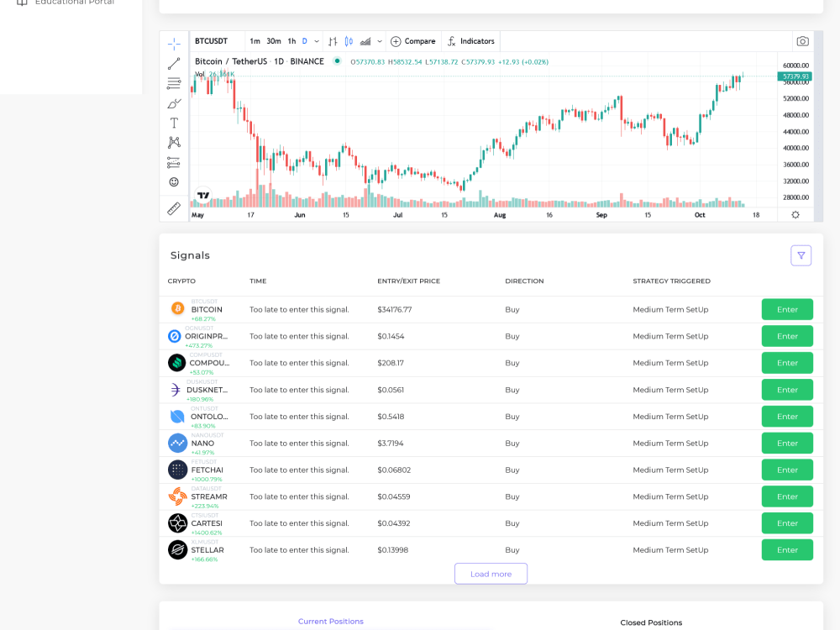Click Enter button for CARTESI signal
Screen dimensions: 840x630
tap(787, 523)
